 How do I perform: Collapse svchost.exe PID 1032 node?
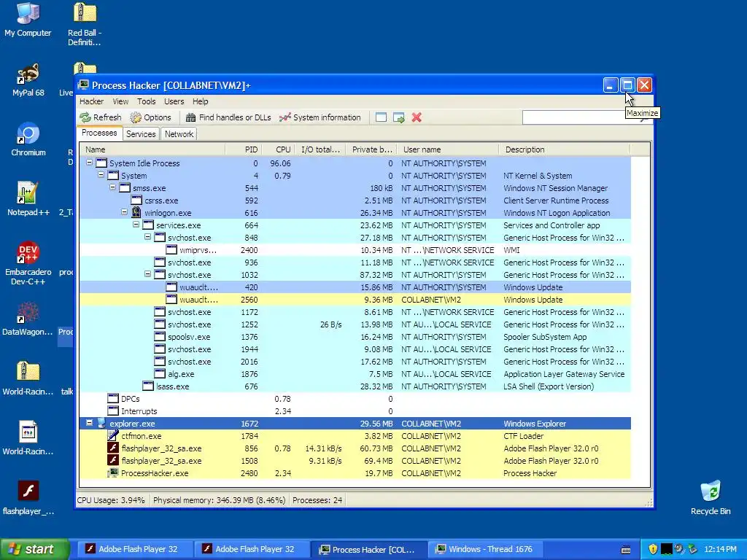[147, 274]
